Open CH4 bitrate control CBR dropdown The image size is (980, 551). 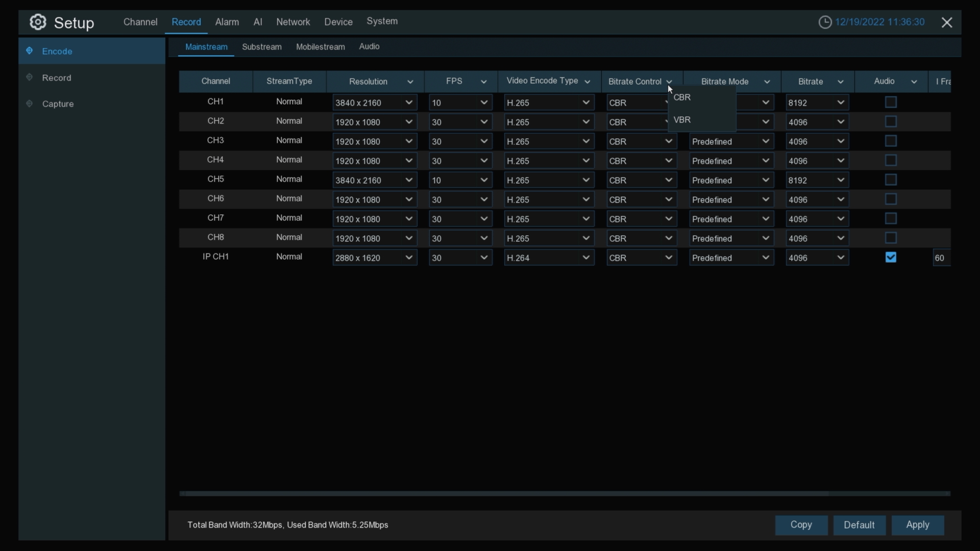point(642,161)
